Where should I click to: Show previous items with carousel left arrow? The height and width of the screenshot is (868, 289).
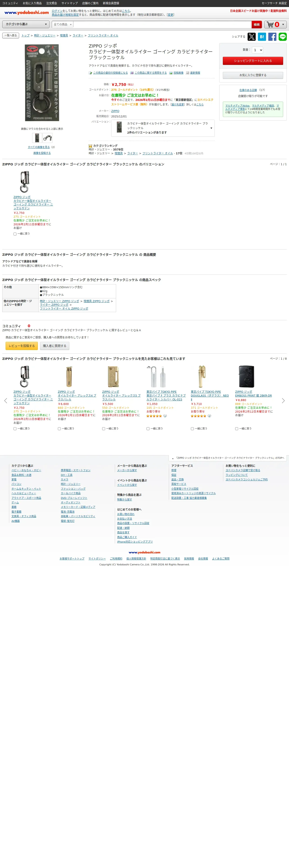tap(5, 401)
